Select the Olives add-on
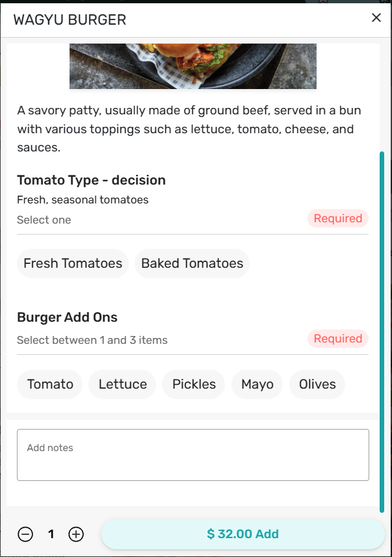 tap(317, 384)
